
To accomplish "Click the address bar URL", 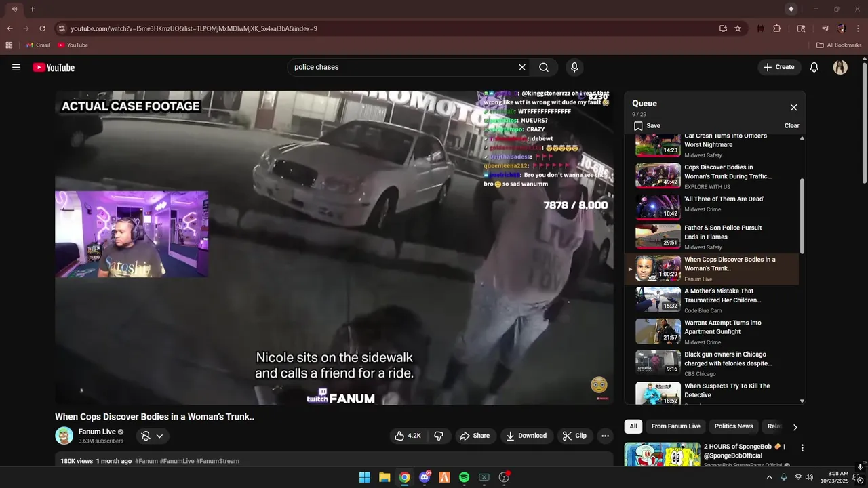I will click(x=194, y=28).
